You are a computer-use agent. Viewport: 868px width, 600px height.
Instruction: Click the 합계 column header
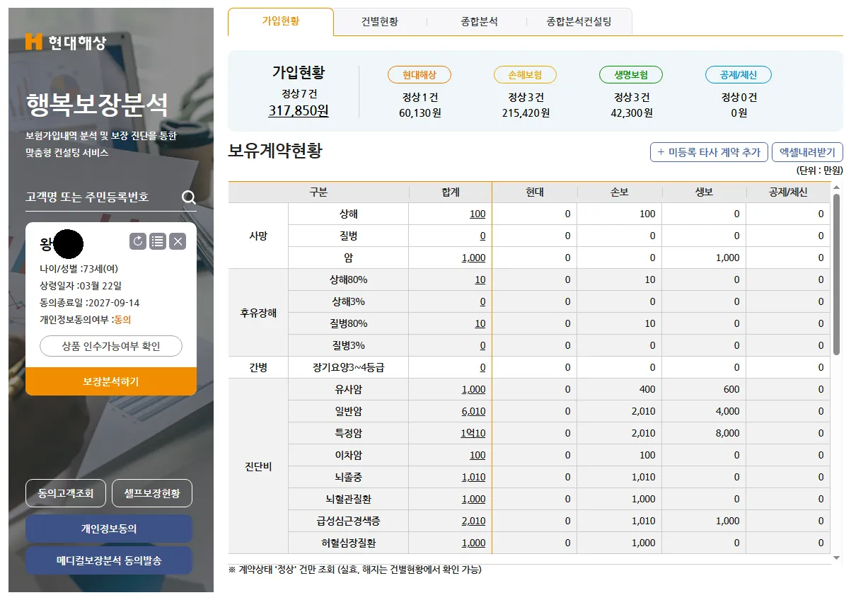coord(450,192)
